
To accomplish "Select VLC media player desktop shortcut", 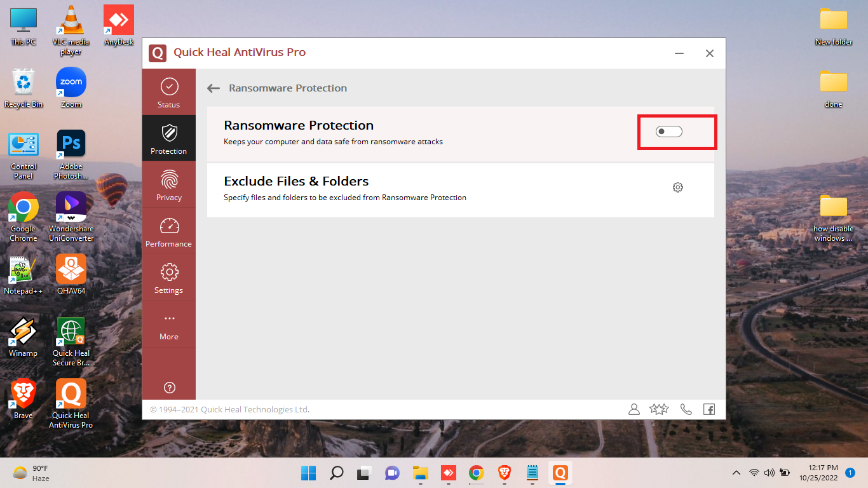I will coord(71,30).
